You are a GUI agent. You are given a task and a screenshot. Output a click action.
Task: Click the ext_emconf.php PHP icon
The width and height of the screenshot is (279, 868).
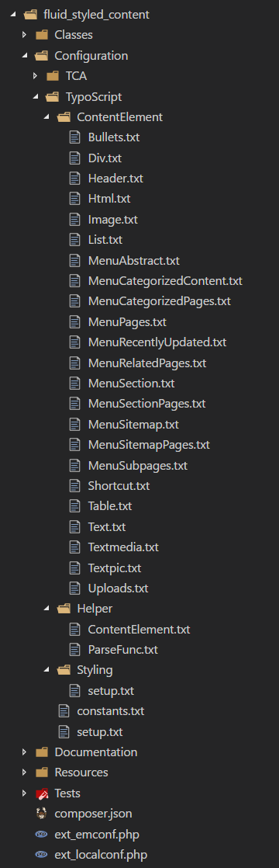(x=41, y=834)
